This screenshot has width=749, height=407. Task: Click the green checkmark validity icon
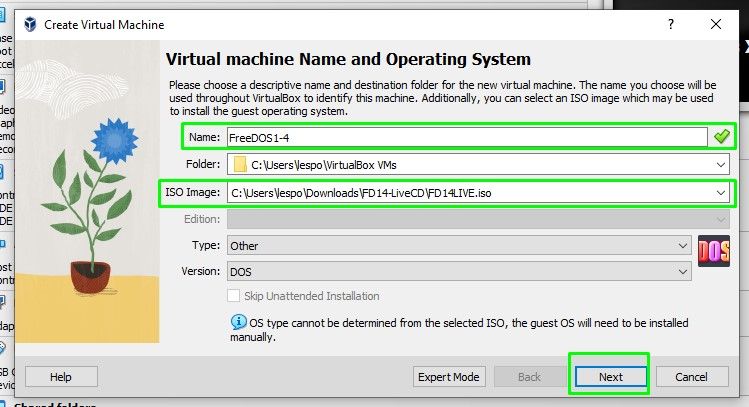(721, 137)
